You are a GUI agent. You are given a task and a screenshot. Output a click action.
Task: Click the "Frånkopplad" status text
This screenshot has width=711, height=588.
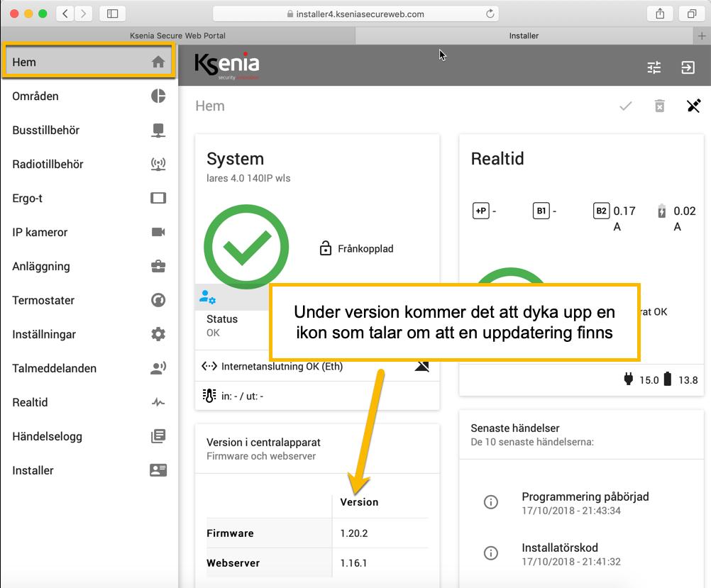365,248
